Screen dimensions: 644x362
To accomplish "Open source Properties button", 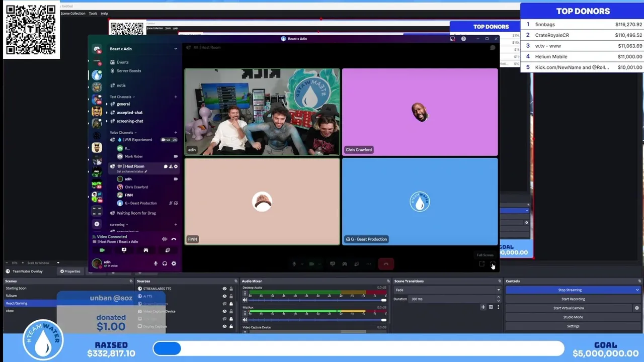I will pos(70,271).
